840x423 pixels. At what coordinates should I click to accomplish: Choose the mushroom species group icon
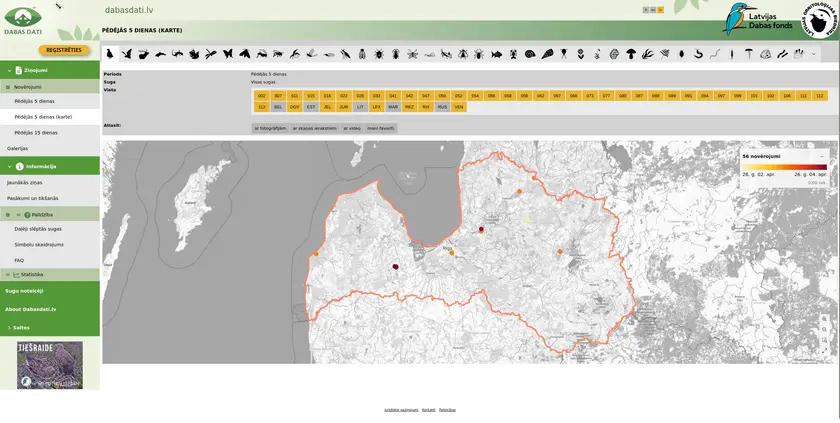point(631,54)
